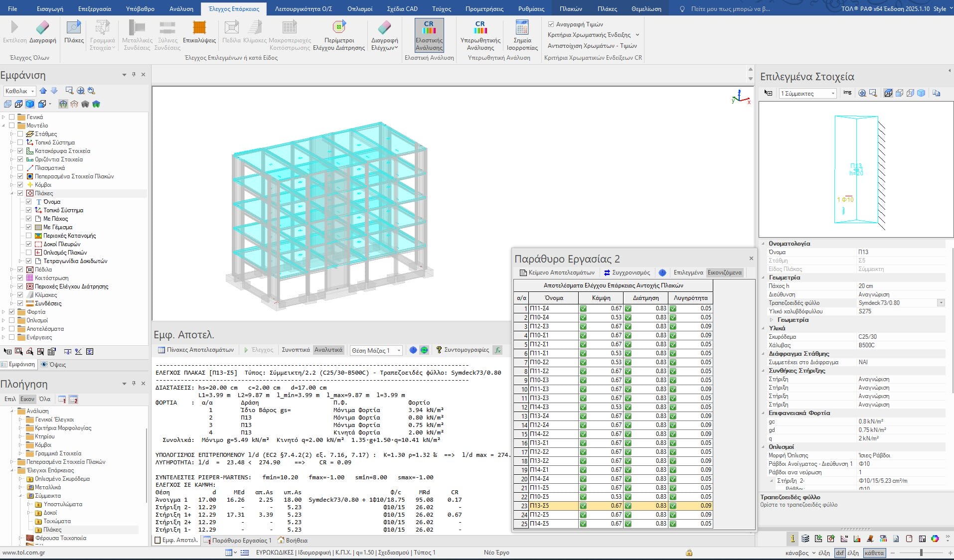Open the Οπλισμοί ribbon tab

(x=359, y=8)
